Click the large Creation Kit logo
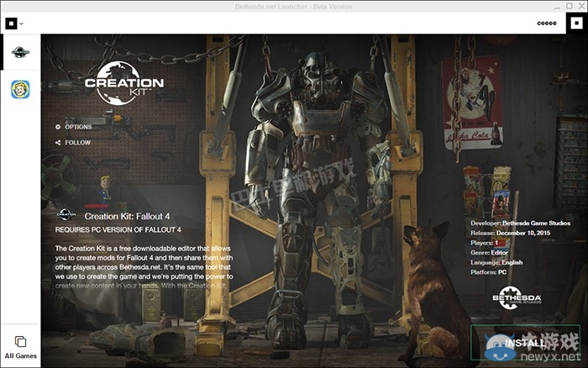The height and width of the screenshot is (368, 588). point(124,83)
